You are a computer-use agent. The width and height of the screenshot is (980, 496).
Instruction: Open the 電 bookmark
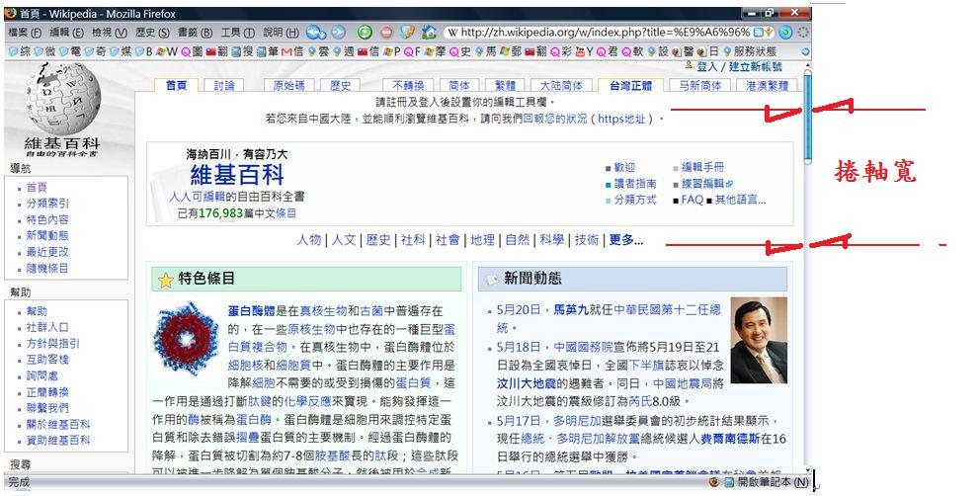(x=70, y=51)
